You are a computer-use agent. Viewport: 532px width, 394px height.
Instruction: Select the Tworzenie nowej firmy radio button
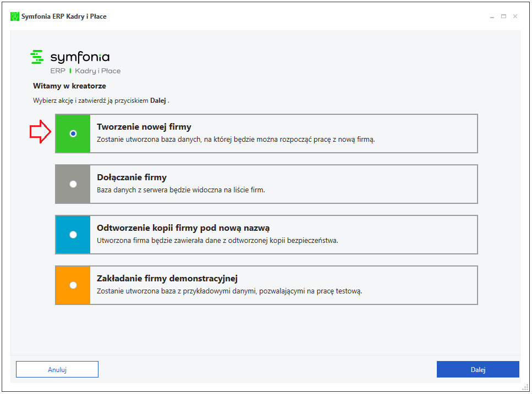[x=73, y=134]
